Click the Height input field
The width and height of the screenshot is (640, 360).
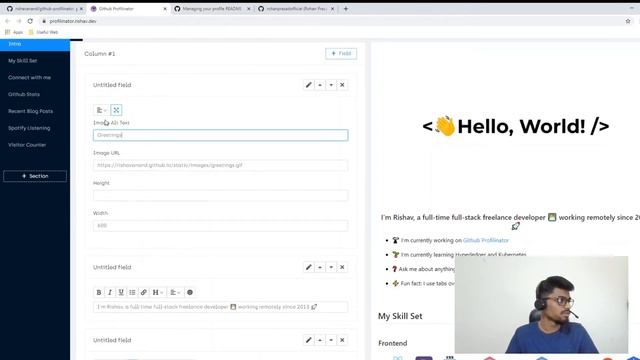[x=220, y=196]
